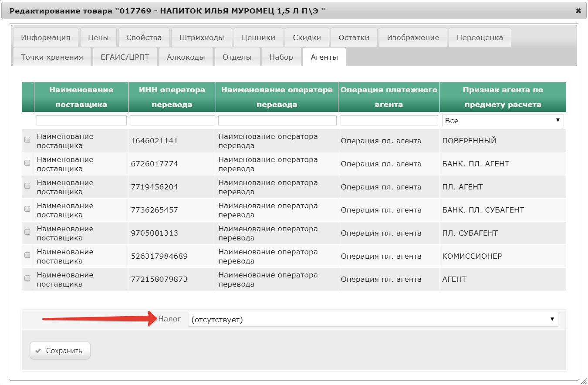Close the product editing dialog

(x=578, y=10)
